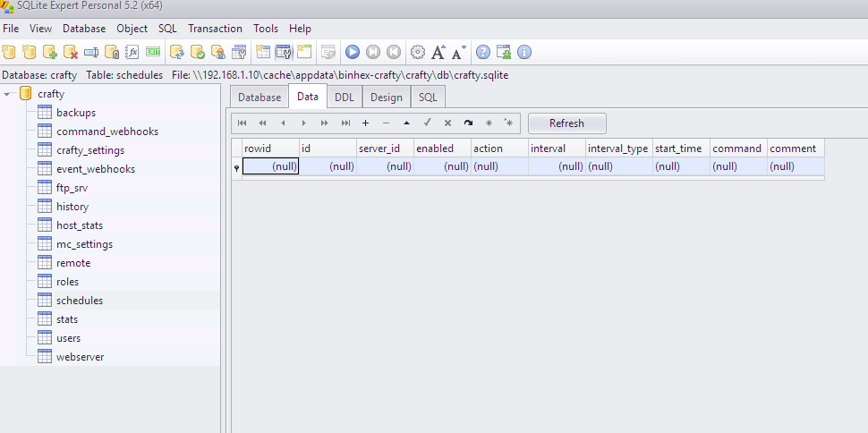Image resolution: width=868 pixels, height=433 pixels.
Task: Delete record with the minus navigator button
Action: point(387,123)
